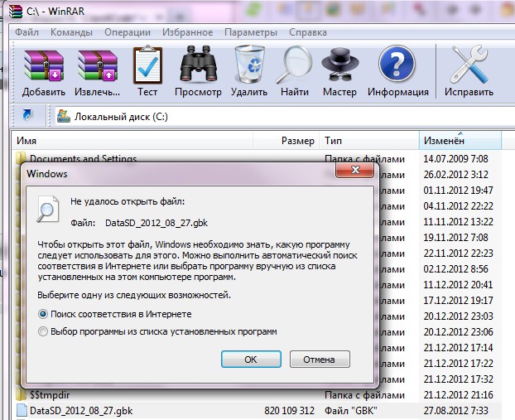Click the date 22.11.2012 22:23
Viewport: 515px width, 420px height.
click(458, 253)
